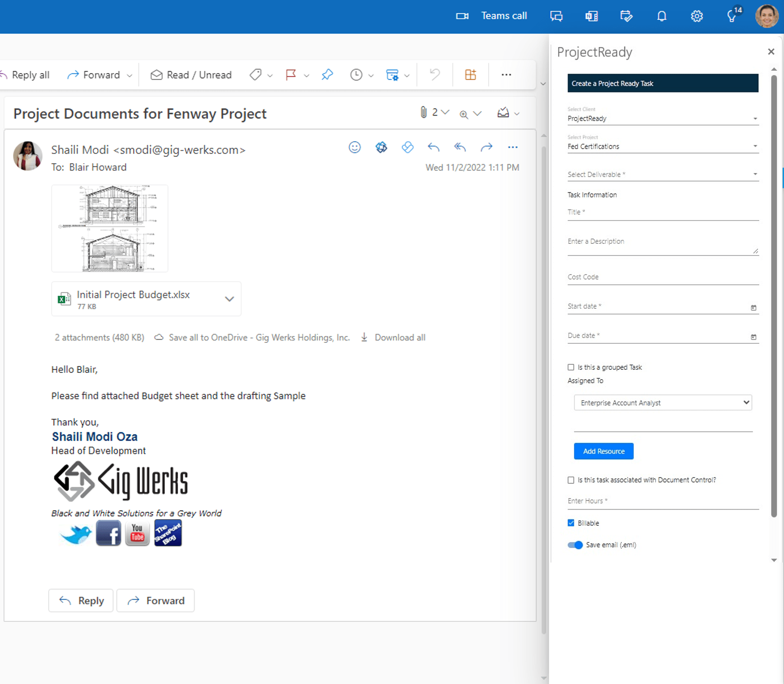This screenshot has height=684, width=784.
Task: Open more toolbar options ellipsis
Action: coord(507,74)
